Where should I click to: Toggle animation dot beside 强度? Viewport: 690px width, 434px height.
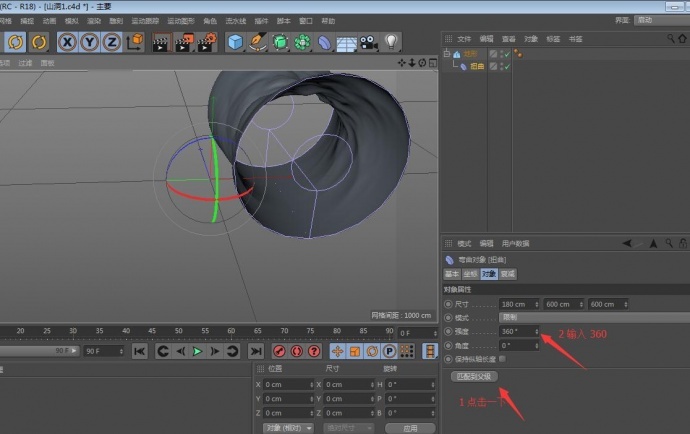pyautogui.click(x=448, y=331)
